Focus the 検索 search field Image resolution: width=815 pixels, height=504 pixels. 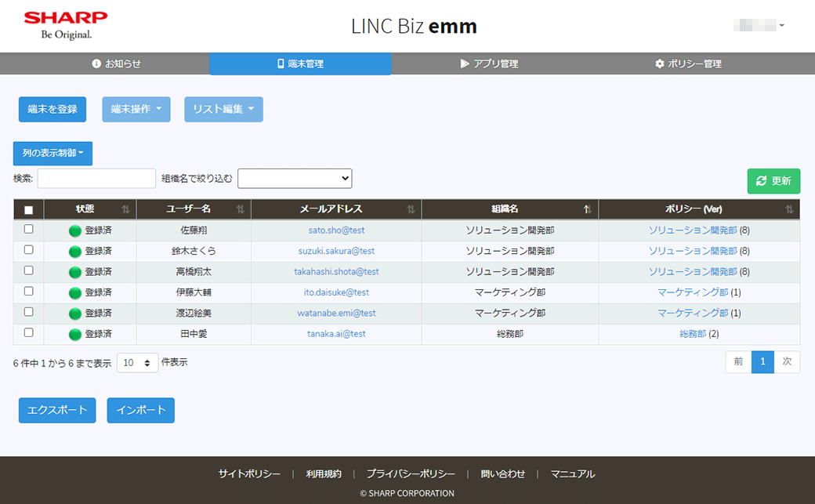click(96, 179)
